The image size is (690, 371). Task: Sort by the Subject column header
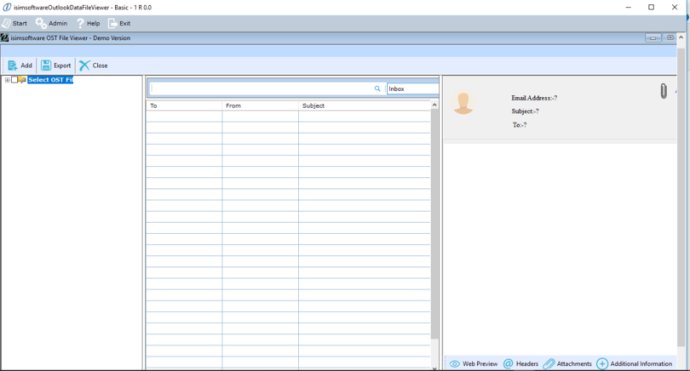click(364, 106)
